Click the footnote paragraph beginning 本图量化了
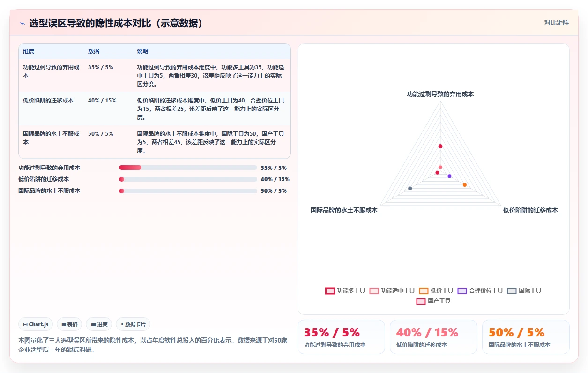This screenshot has height=373, width=588. click(153, 345)
